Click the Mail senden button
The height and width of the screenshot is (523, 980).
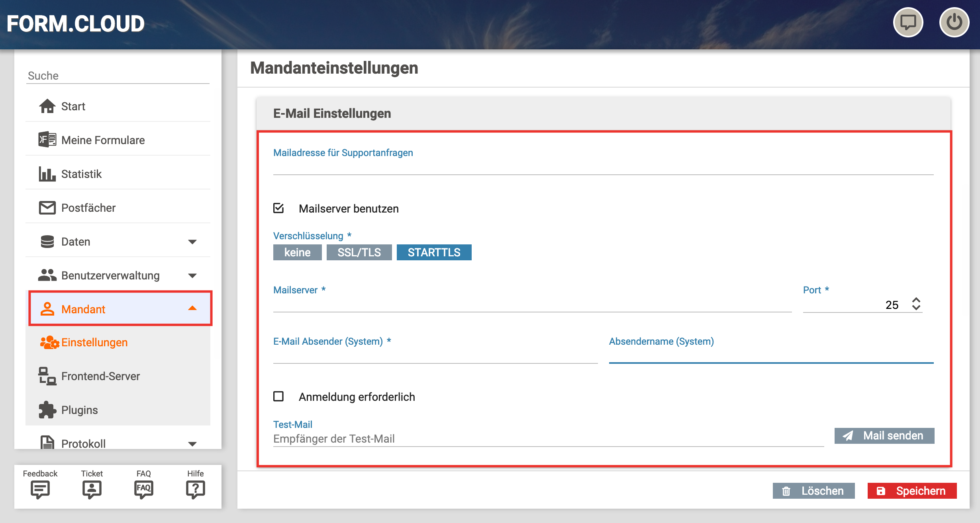pyautogui.click(x=884, y=435)
